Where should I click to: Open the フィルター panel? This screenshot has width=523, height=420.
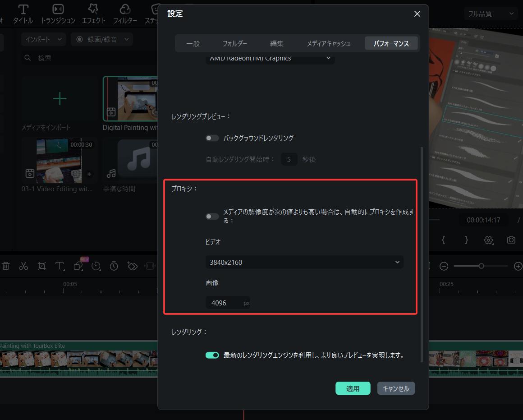pos(125,14)
